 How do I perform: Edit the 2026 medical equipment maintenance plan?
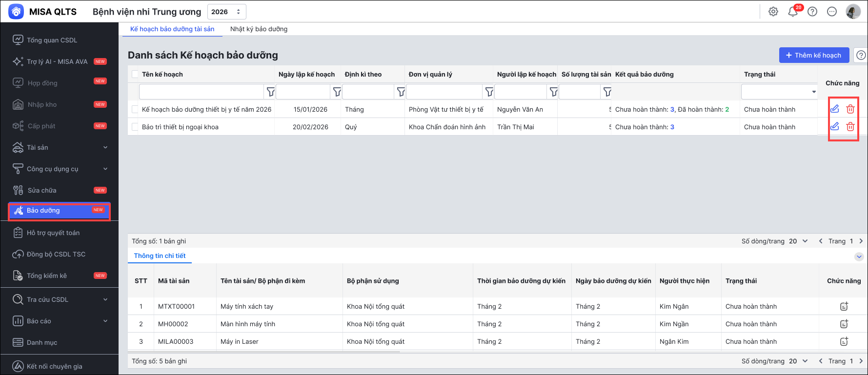(x=835, y=109)
